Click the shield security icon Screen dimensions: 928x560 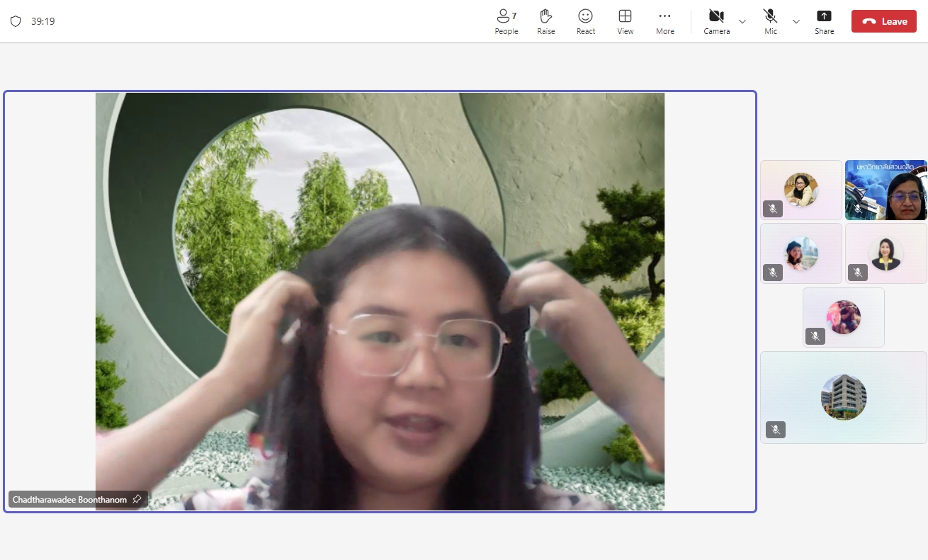tap(16, 21)
